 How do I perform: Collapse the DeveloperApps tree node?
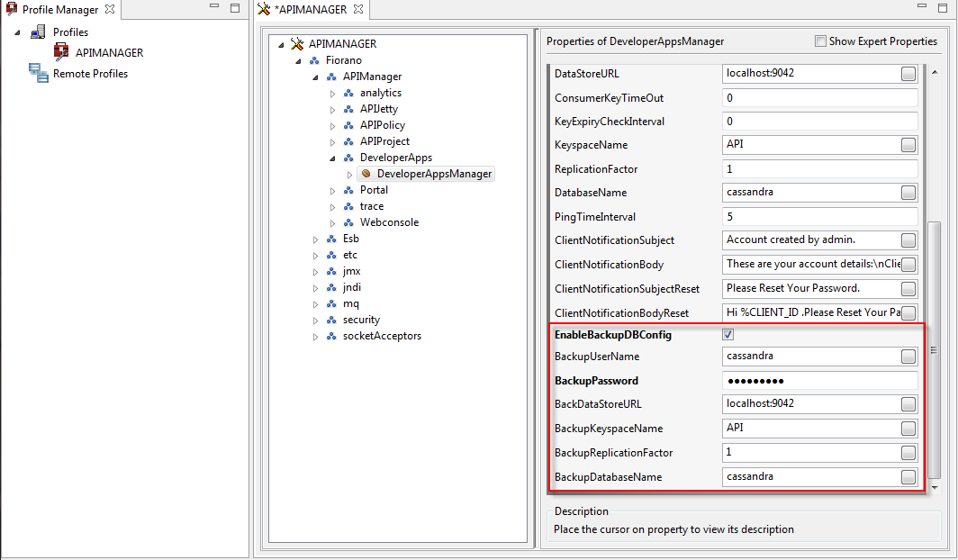[x=332, y=158]
